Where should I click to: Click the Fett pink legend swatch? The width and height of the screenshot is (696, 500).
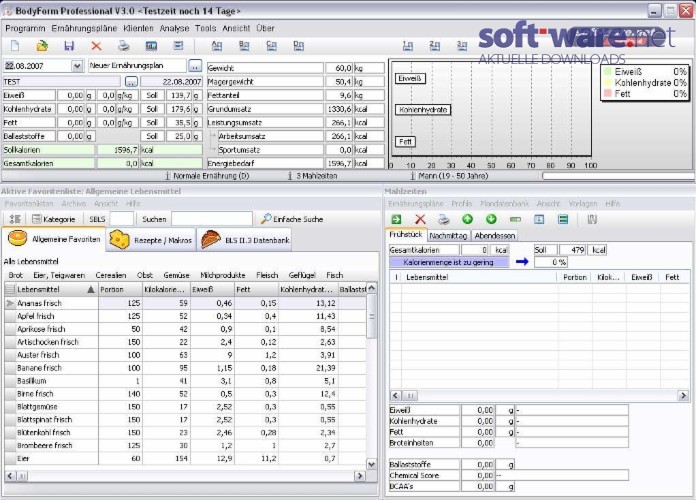pyautogui.click(x=608, y=93)
